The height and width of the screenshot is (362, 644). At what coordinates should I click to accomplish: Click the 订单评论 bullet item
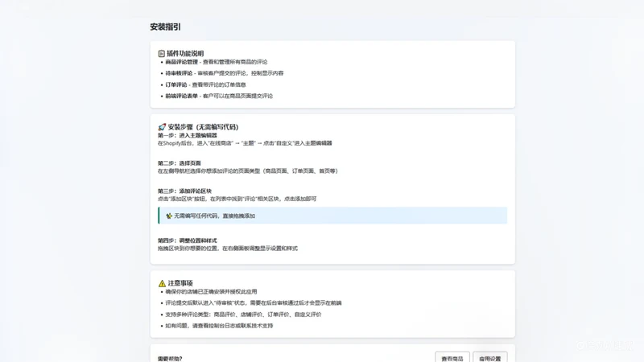tap(205, 84)
